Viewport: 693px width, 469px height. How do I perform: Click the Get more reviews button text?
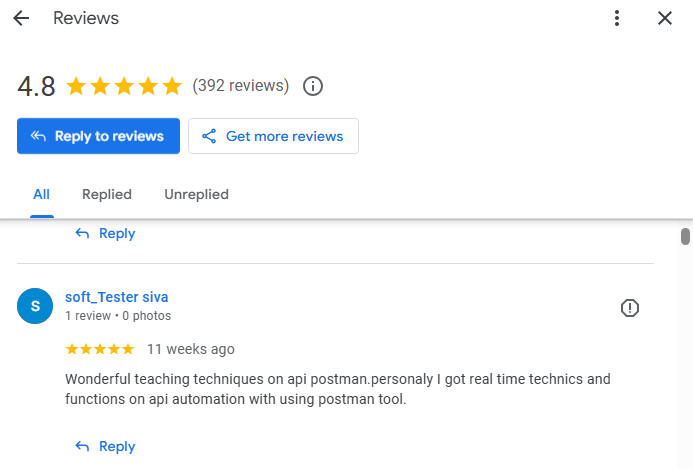pyautogui.click(x=285, y=136)
